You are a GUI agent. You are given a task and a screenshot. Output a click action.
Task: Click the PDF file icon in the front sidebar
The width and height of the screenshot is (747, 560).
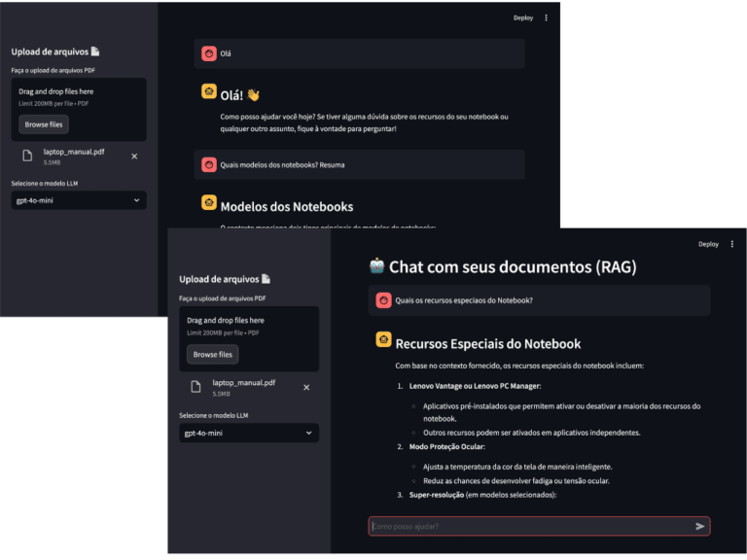point(196,387)
